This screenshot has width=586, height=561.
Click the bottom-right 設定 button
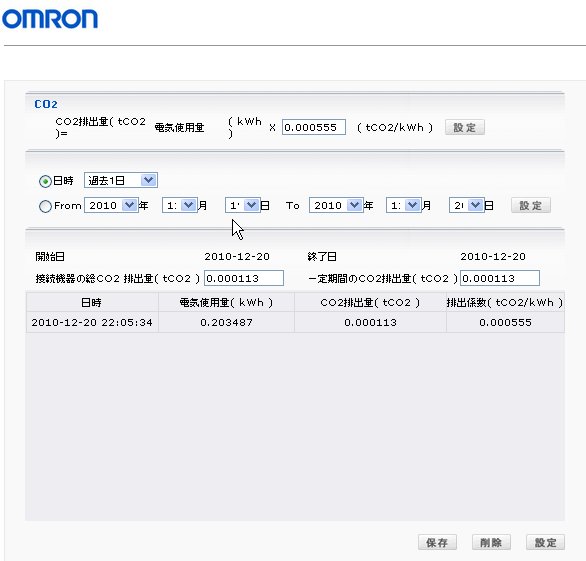point(545,542)
